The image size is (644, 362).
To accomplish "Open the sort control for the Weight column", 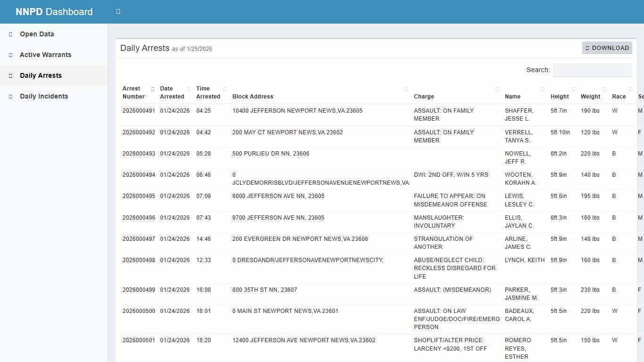I will (x=604, y=89).
